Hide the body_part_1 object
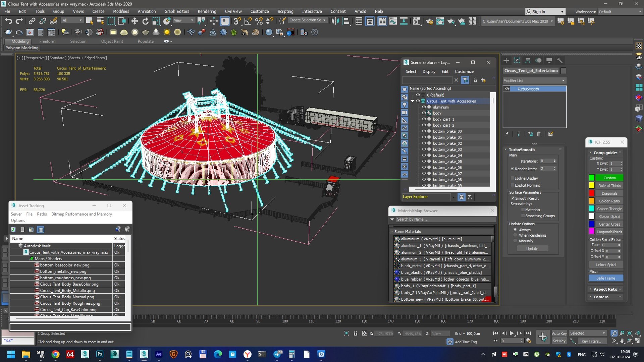The image size is (644, 362). [x=424, y=119]
